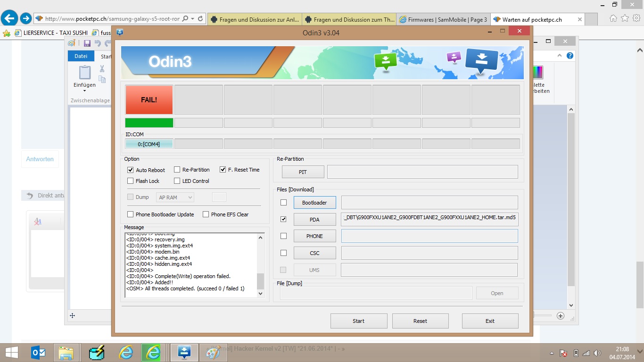Screen dimensions: 644x362
Task: Click the active Internet Explorer taskbar icon
Action: coord(154,352)
